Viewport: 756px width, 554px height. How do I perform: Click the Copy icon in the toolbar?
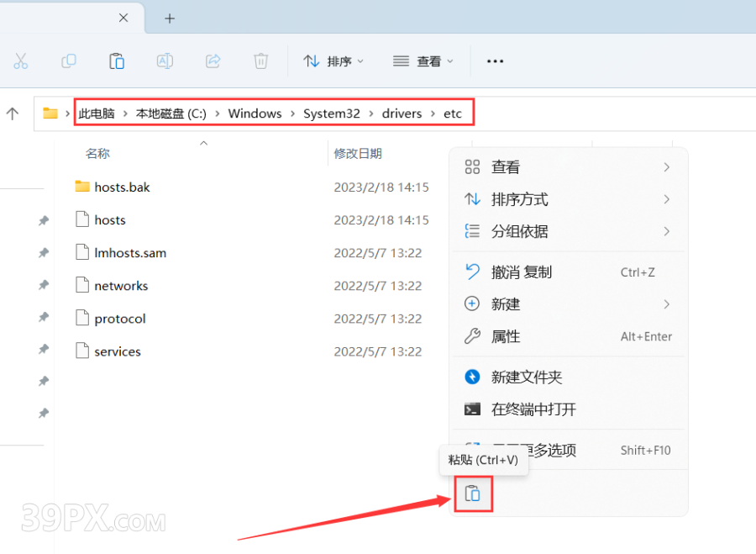pos(69,61)
